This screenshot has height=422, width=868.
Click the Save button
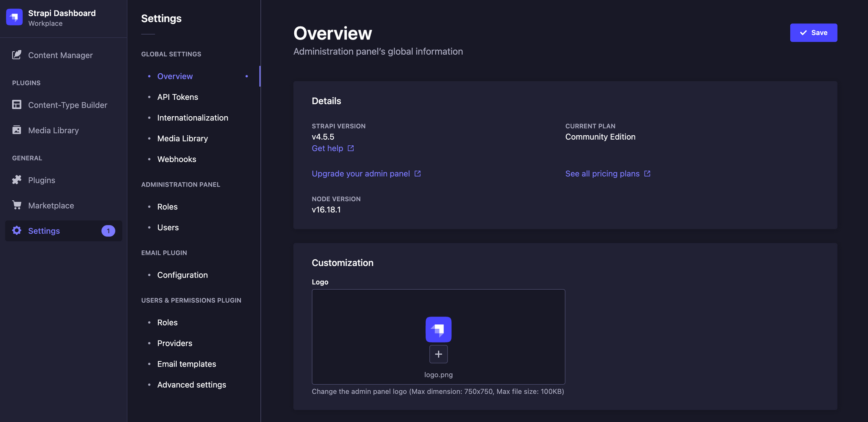tap(813, 33)
